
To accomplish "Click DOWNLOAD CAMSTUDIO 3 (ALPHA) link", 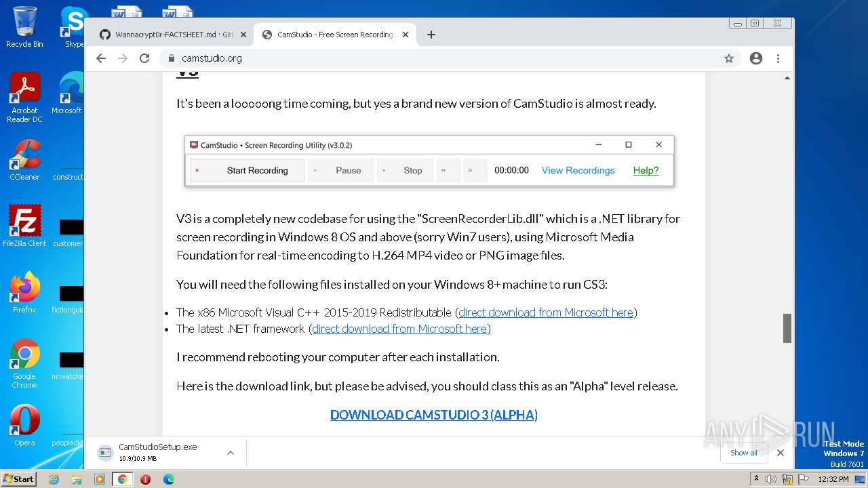I will pyautogui.click(x=434, y=415).
